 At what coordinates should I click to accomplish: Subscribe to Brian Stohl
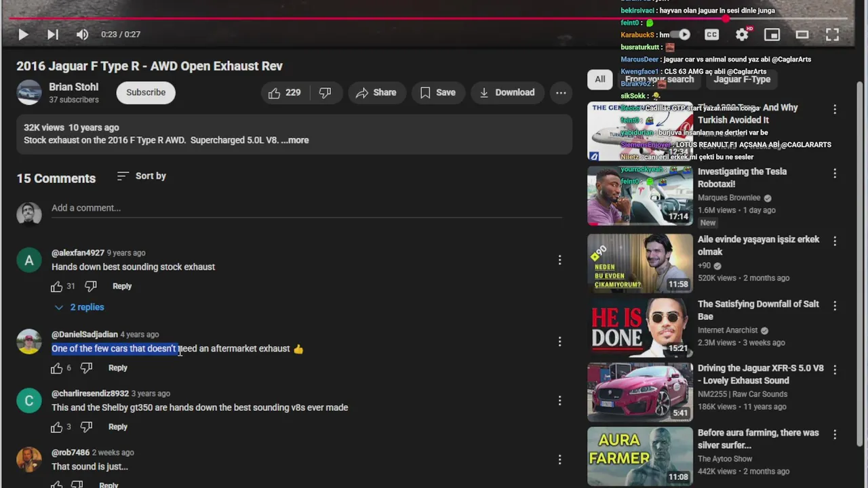point(146,92)
